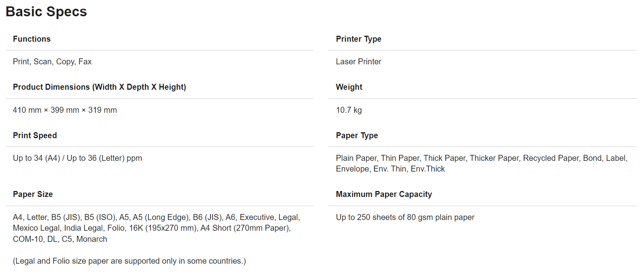Click the Paper Type label
Image resolution: width=644 pixels, height=272 pixels.
(x=357, y=135)
